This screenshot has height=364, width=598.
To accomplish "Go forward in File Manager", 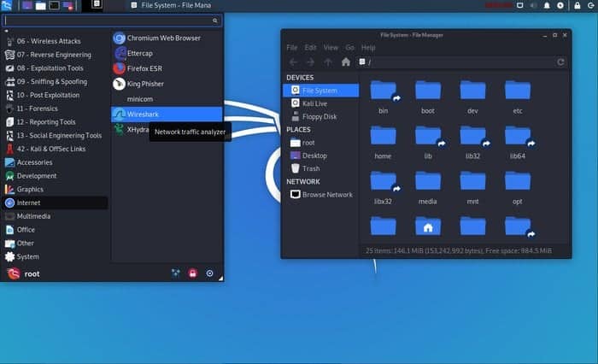I will 310,62.
